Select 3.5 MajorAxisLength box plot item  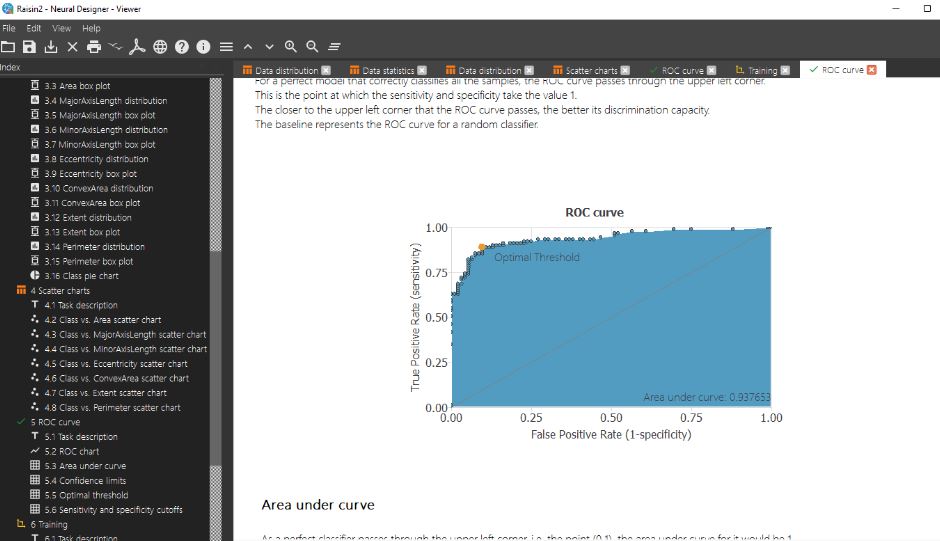tap(100, 115)
